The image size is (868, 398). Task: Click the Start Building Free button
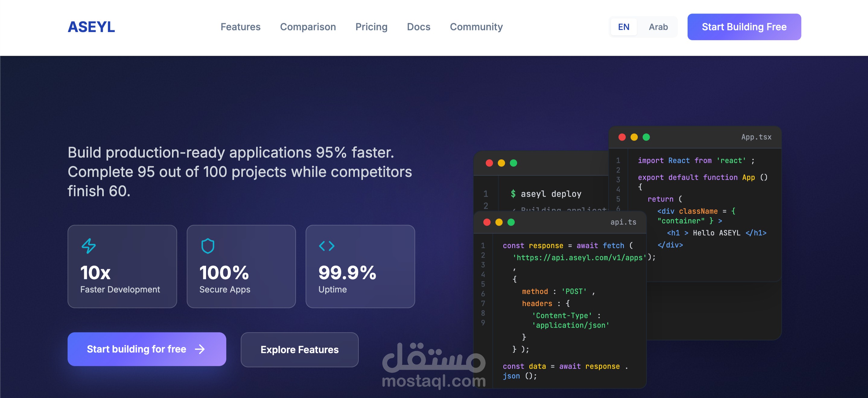point(744,27)
